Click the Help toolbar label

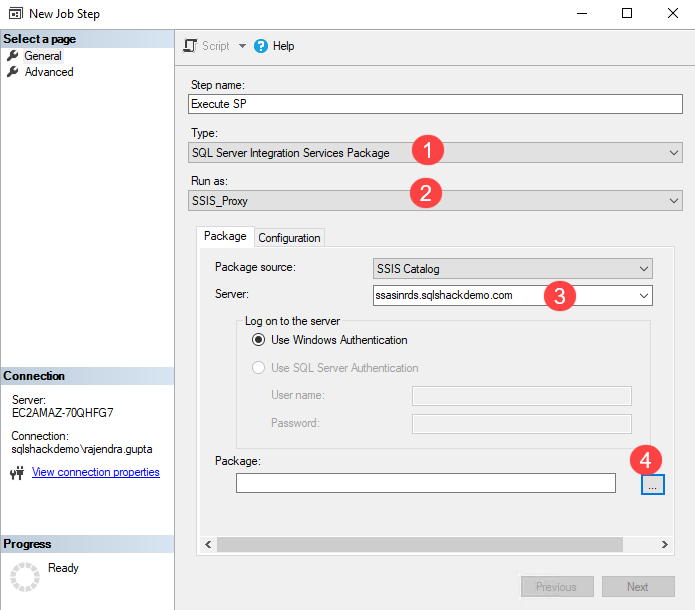tap(283, 46)
